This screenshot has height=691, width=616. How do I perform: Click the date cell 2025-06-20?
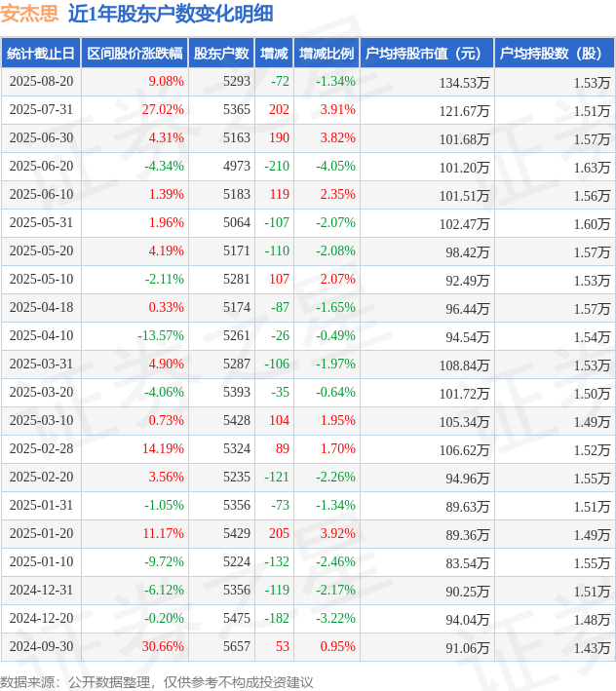[41, 166]
